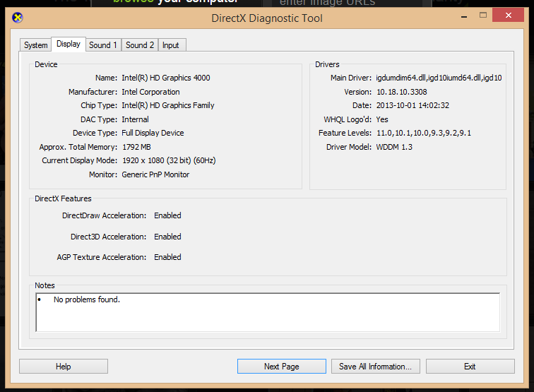Open the Sound 2 tab

(140, 45)
